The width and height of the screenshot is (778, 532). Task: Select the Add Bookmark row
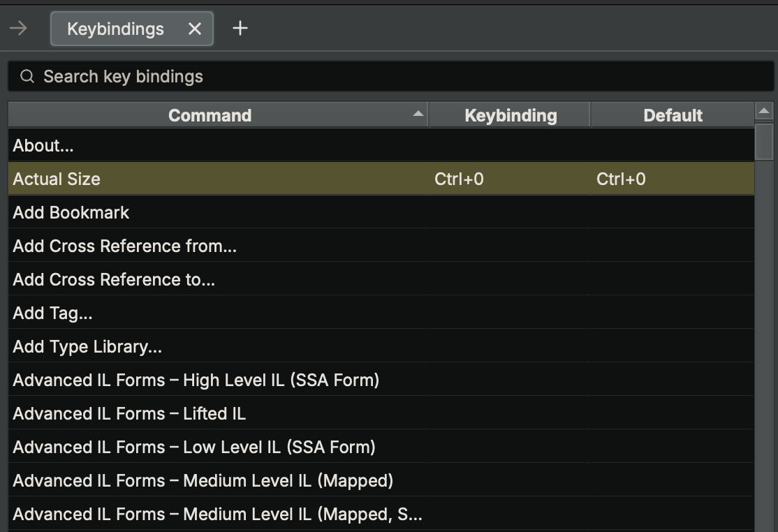coord(381,212)
